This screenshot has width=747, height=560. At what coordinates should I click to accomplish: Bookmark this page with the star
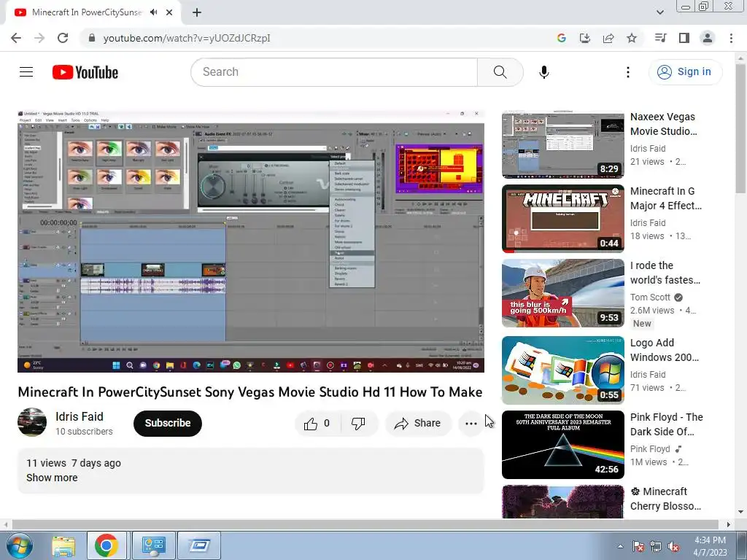tap(632, 38)
